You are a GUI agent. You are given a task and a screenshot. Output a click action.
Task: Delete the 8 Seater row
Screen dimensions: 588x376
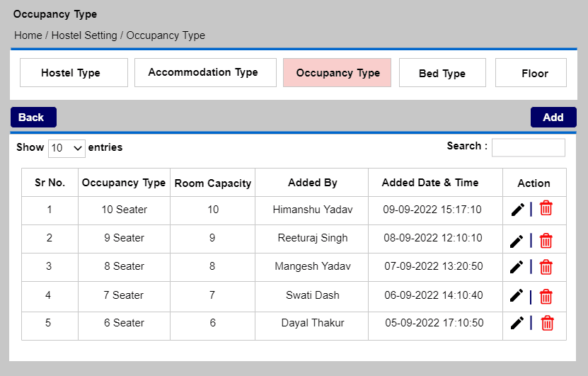pyautogui.click(x=546, y=267)
